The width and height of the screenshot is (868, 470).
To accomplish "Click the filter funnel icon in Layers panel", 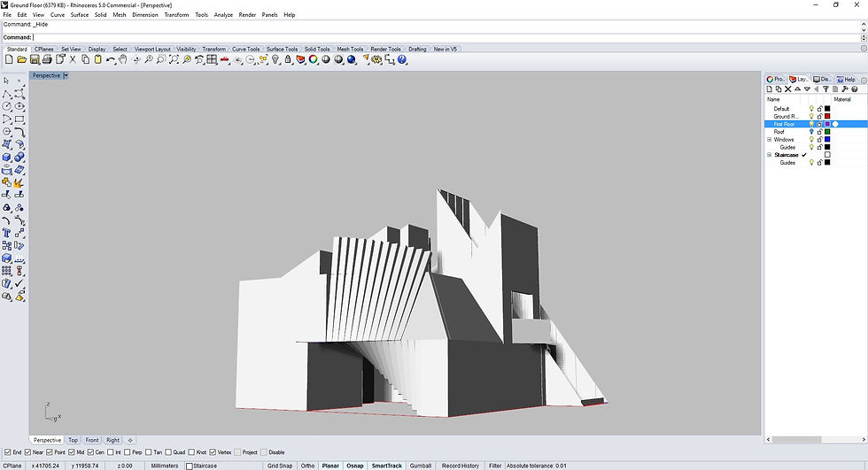I will 825,89.
